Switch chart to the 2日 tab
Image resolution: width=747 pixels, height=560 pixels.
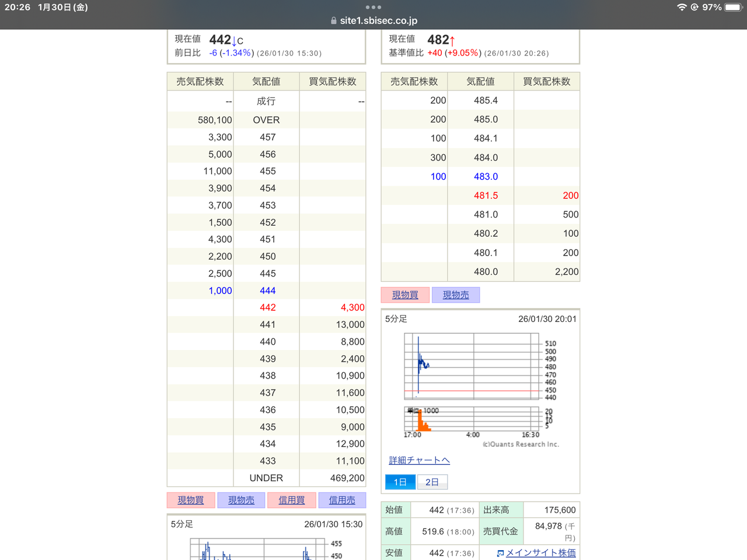[432, 482]
